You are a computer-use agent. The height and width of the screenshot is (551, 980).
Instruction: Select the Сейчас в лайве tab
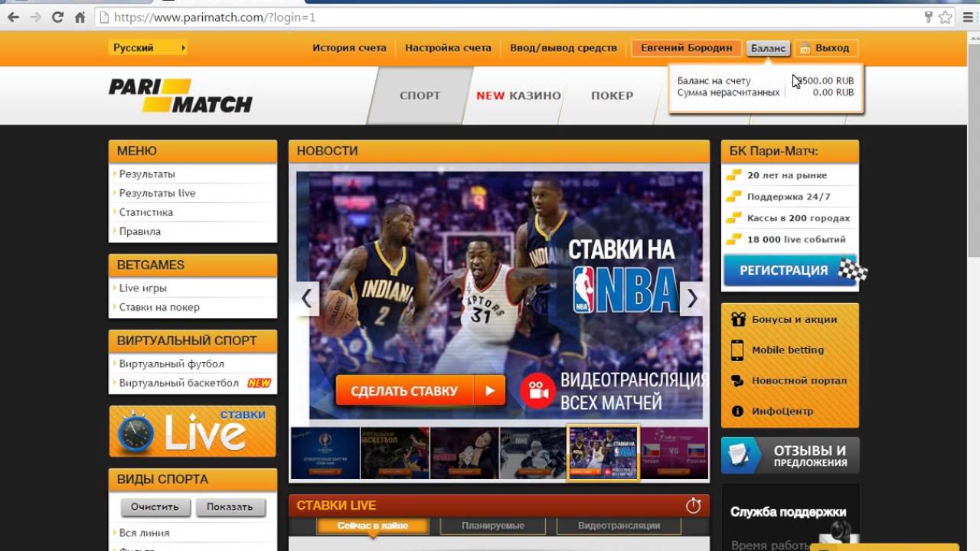[372, 526]
